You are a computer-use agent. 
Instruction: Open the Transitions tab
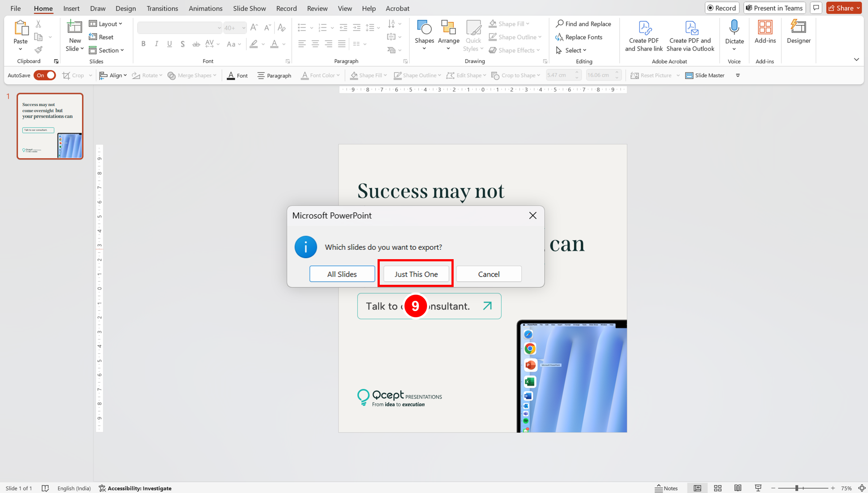[x=162, y=8]
